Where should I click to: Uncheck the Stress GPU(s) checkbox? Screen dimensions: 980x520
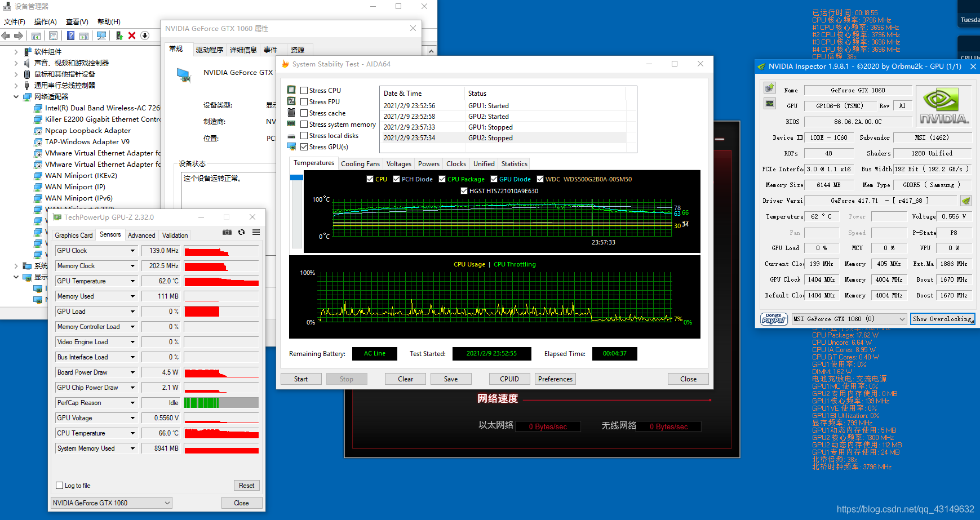click(304, 146)
